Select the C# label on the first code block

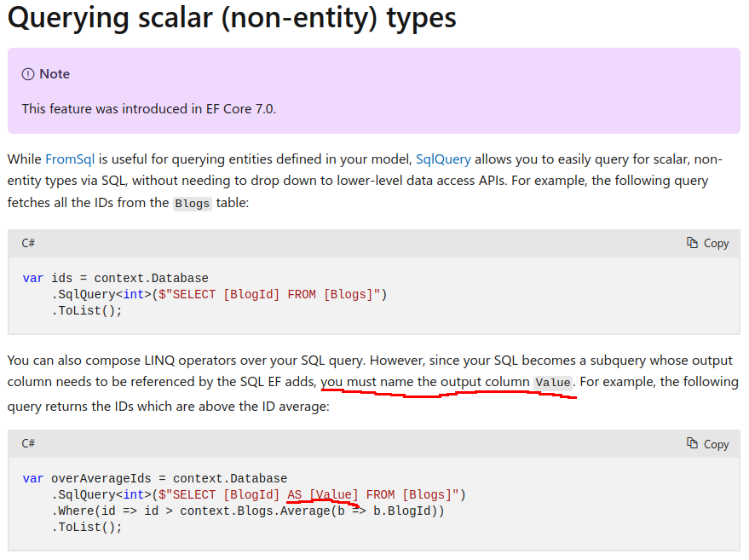[28, 243]
